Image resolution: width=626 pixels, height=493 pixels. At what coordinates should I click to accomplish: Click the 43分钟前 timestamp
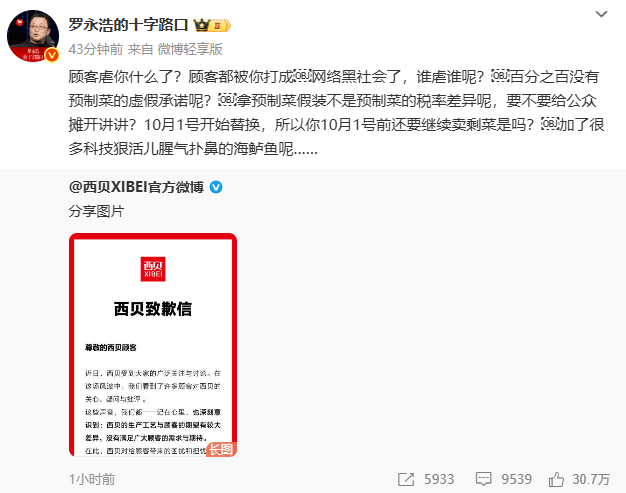pos(95,49)
